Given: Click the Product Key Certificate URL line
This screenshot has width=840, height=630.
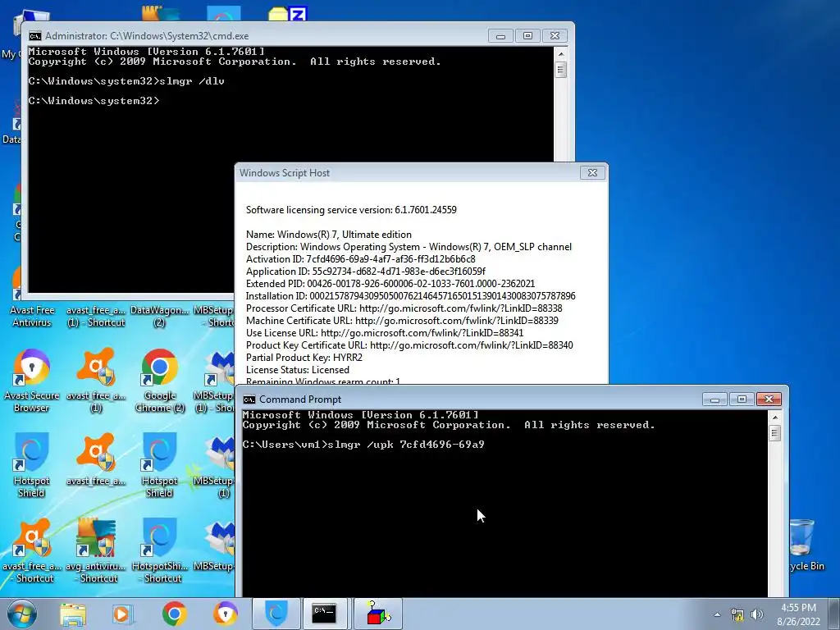Looking at the screenshot, I should pyautogui.click(x=409, y=345).
